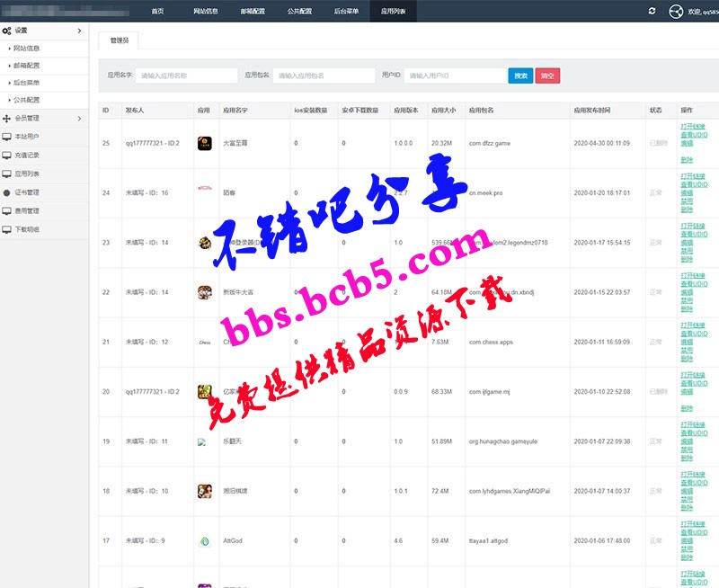Click the refresh icon in top bar
Screen dimensions: 719x588
[x=652, y=11]
